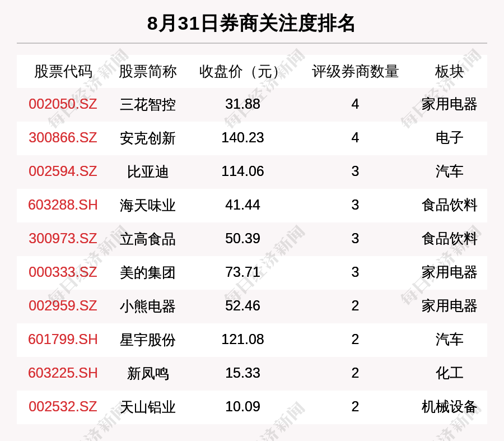Select the 评级券商数量 column header
504x441 pixels.
355,71
